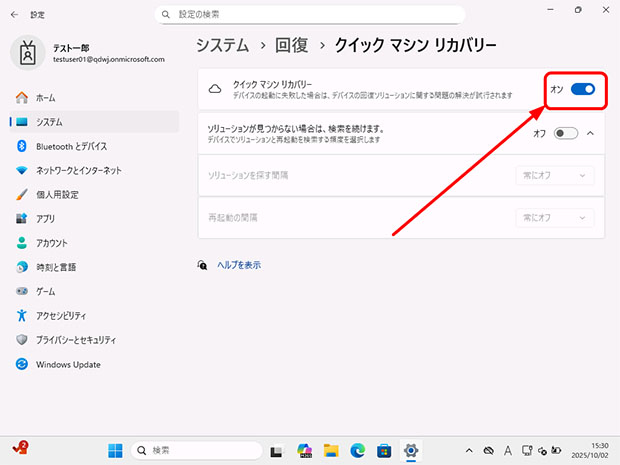Screen dimensions: 620x465
Task: Select ホーム in the sidebar
Action: [x=94, y=98]
